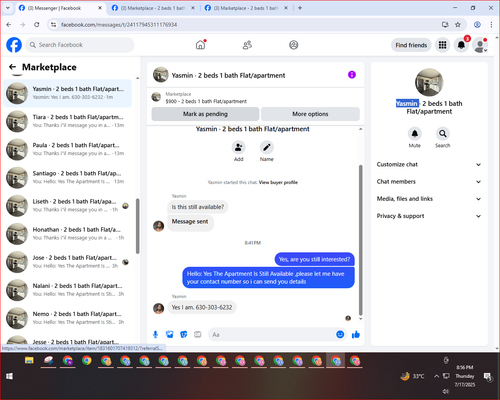View site information icon in address bar

pyautogui.click(x=53, y=25)
